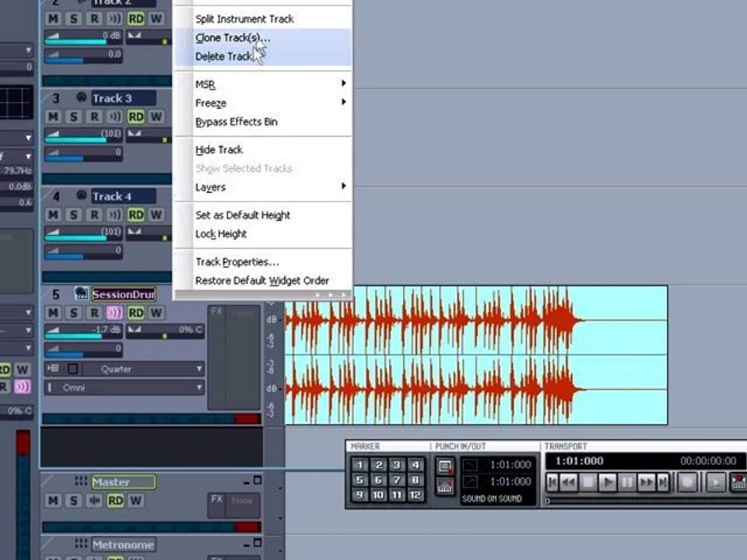Click the punch-out time curve icon
The image size is (747, 560).
(x=470, y=482)
